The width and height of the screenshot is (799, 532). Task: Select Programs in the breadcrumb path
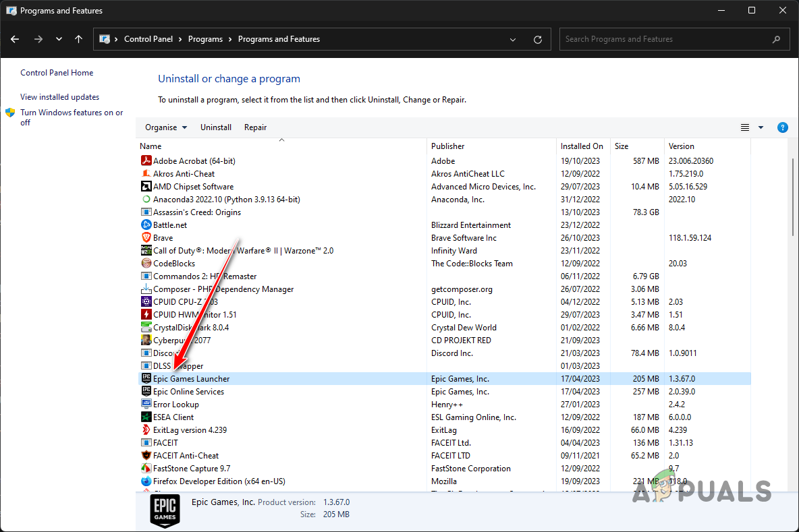click(205, 39)
